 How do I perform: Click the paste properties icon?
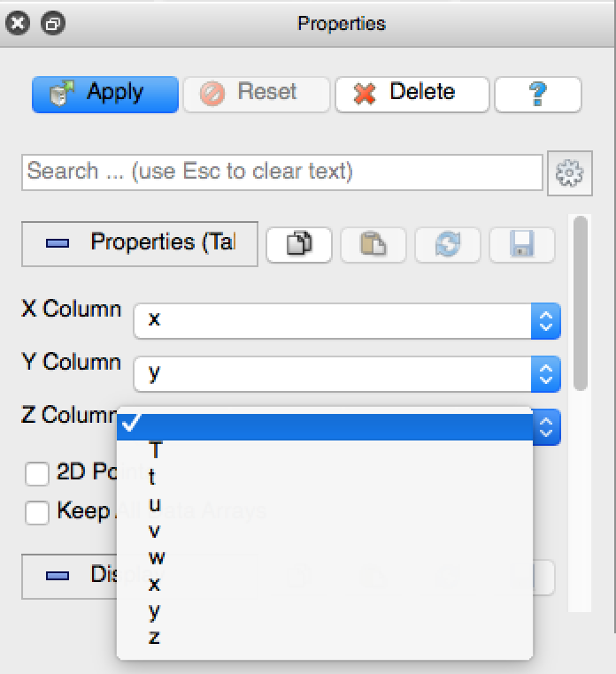coord(373,245)
